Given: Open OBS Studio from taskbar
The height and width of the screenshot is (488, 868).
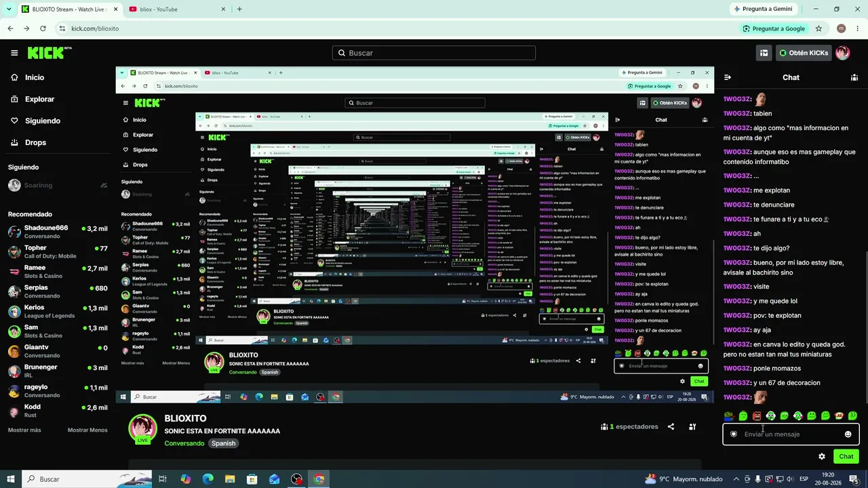Looking at the screenshot, I should 297,479.
